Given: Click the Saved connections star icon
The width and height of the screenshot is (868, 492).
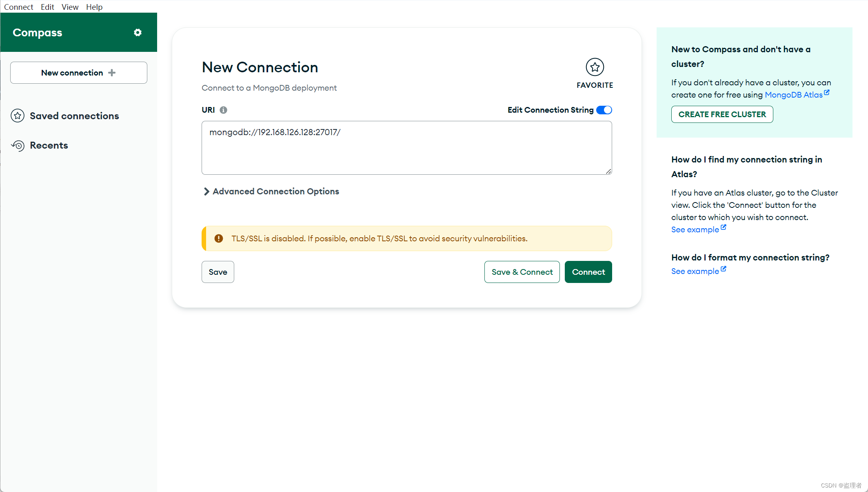Looking at the screenshot, I should [18, 116].
